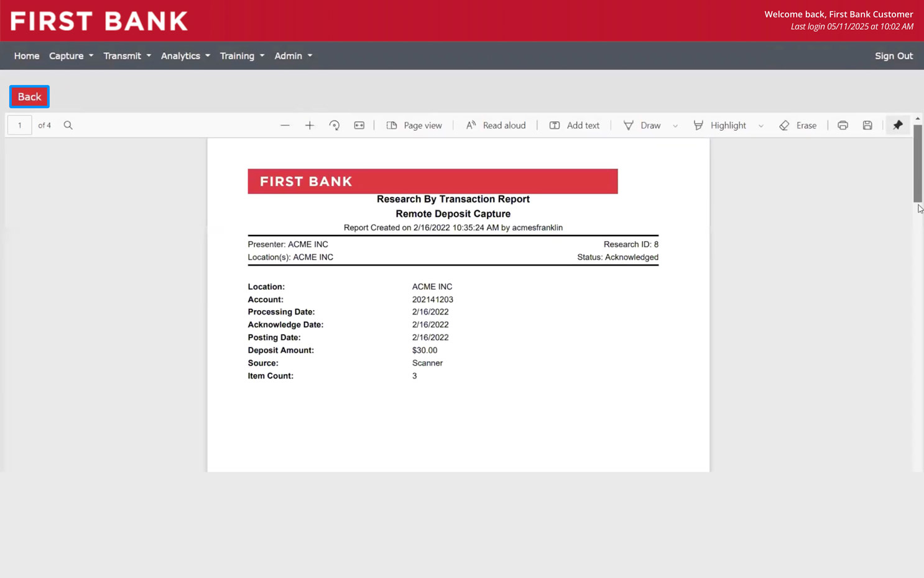
Task: Click account number 202141203
Action: coord(433,300)
